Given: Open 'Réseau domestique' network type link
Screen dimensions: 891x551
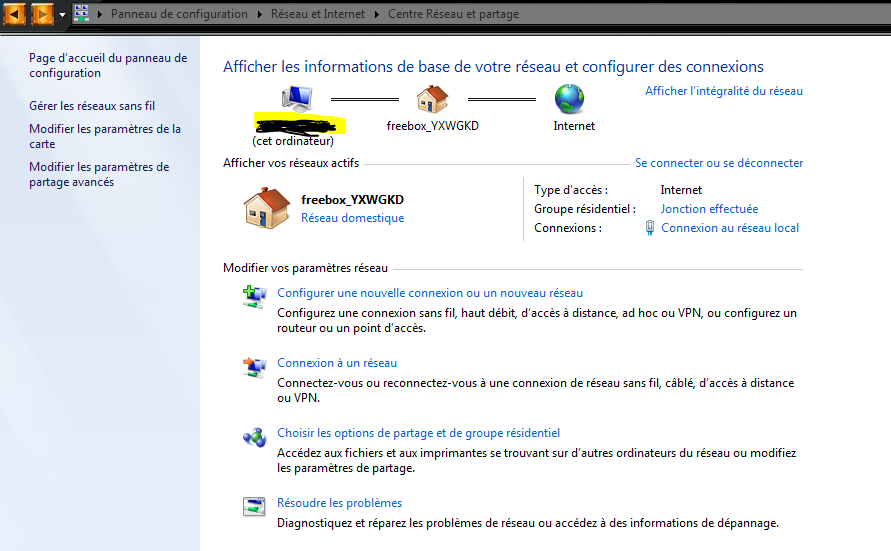Looking at the screenshot, I should pyautogui.click(x=352, y=218).
